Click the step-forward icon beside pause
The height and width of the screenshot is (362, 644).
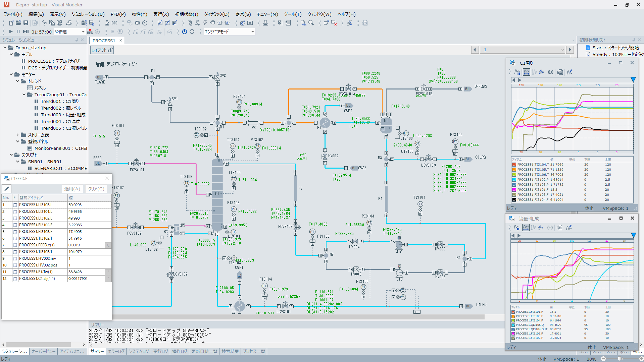point(26,32)
